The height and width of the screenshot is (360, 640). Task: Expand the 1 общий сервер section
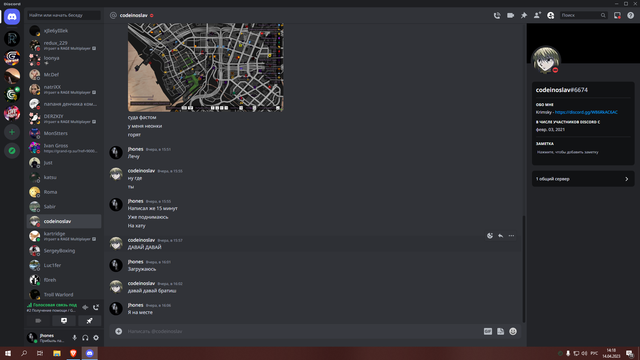pos(583,179)
